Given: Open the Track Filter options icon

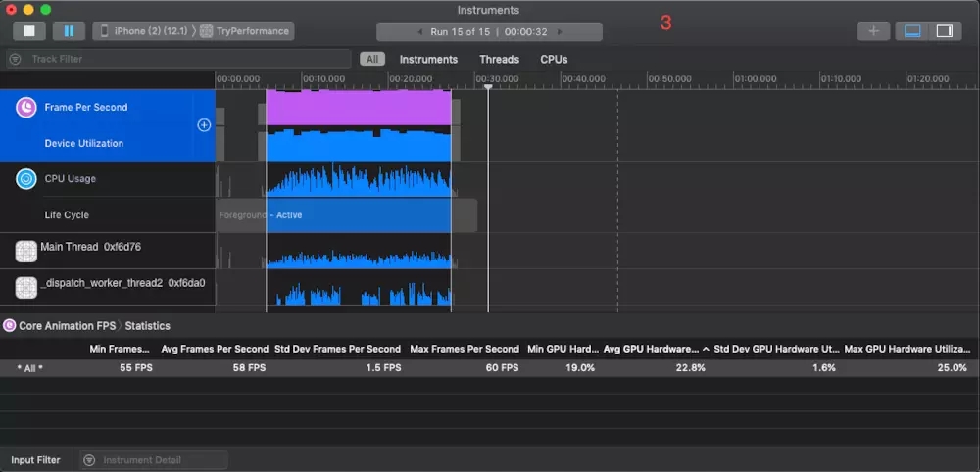Looking at the screenshot, I should point(16,59).
